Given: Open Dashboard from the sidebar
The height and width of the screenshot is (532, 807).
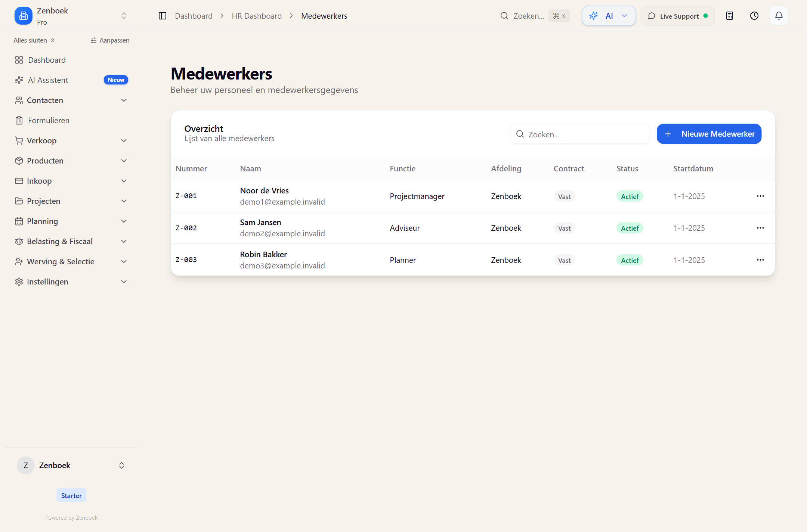Looking at the screenshot, I should coord(71,60).
